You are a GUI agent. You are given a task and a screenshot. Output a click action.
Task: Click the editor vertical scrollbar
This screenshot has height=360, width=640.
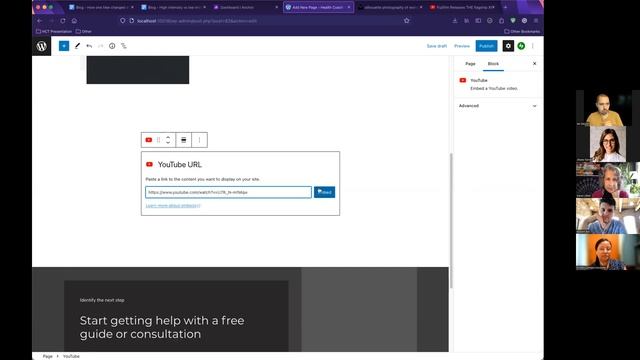tap(451, 220)
